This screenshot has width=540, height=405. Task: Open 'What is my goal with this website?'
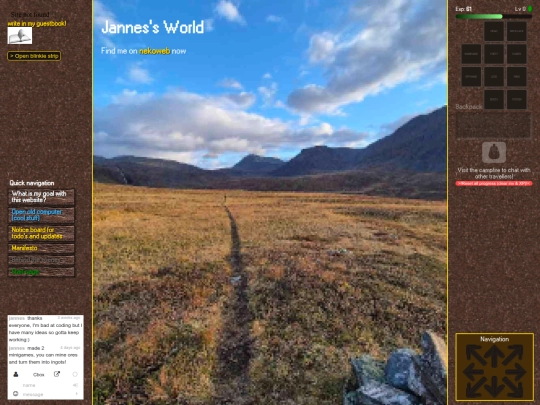(x=41, y=197)
